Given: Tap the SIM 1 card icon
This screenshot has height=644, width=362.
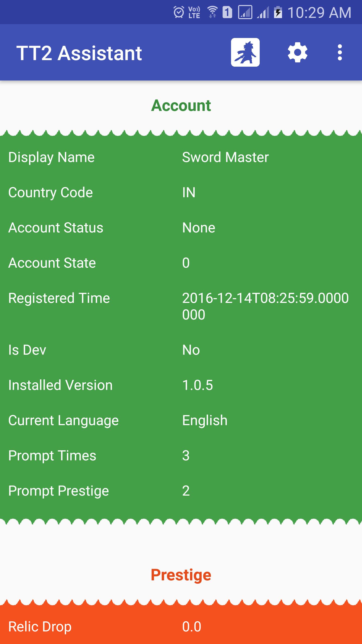Looking at the screenshot, I should tap(227, 12).
